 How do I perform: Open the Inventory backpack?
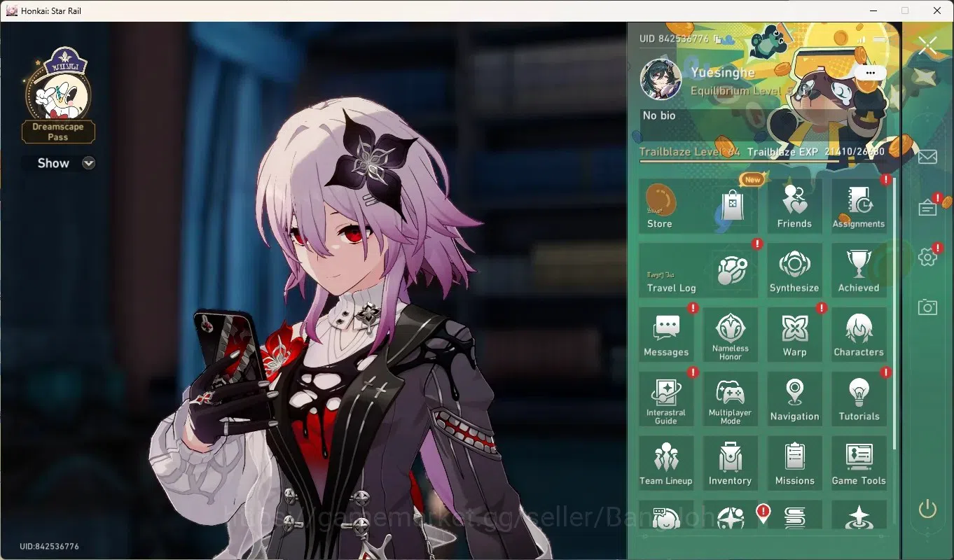click(730, 463)
